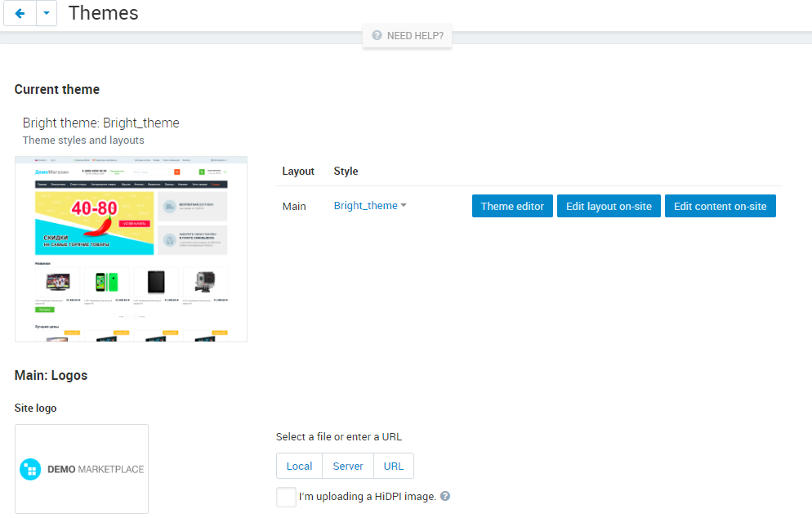The image size is (812, 518).
Task: Click the Bright theme preview thumbnail
Action: (x=131, y=249)
